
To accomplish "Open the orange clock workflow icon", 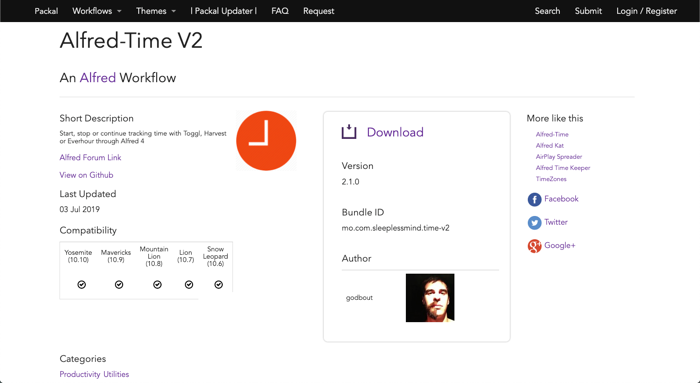I will pos(266,141).
